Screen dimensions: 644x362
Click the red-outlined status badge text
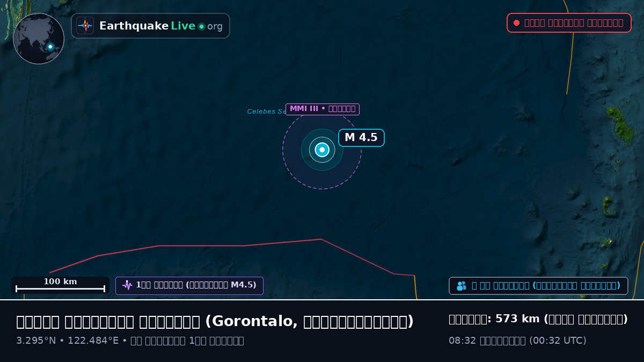pos(574,23)
